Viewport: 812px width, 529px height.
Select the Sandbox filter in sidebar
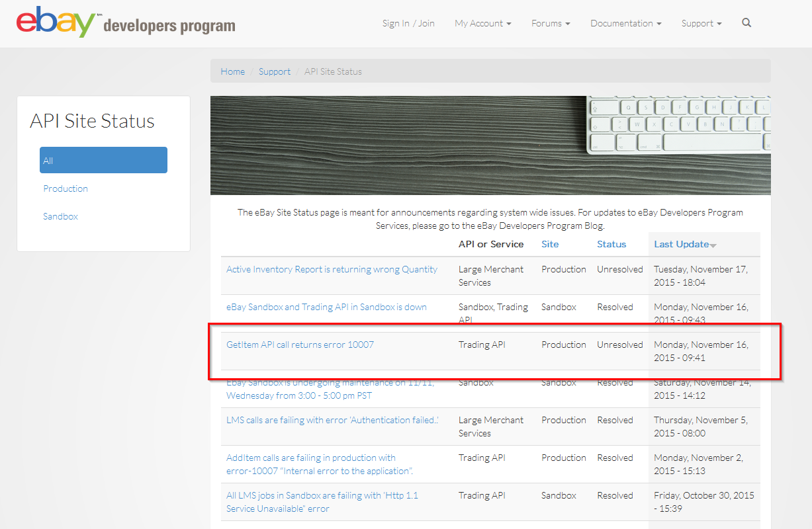click(60, 216)
